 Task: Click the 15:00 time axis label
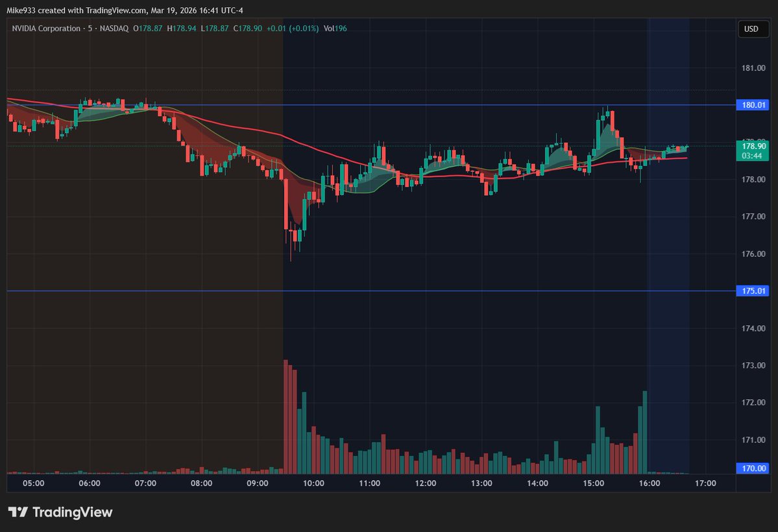click(594, 483)
